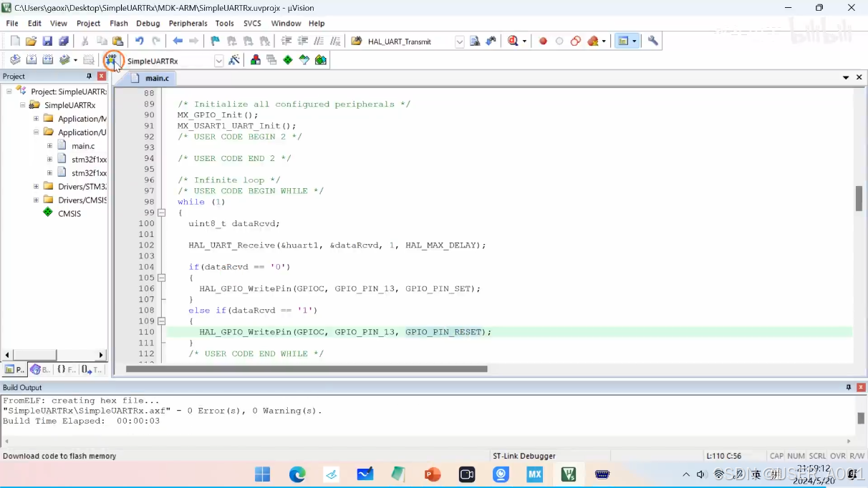The width and height of the screenshot is (868, 488).
Task: Toggle the Enable/Disable Breakpoint hollow circle icon
Action: pos(559,42)
